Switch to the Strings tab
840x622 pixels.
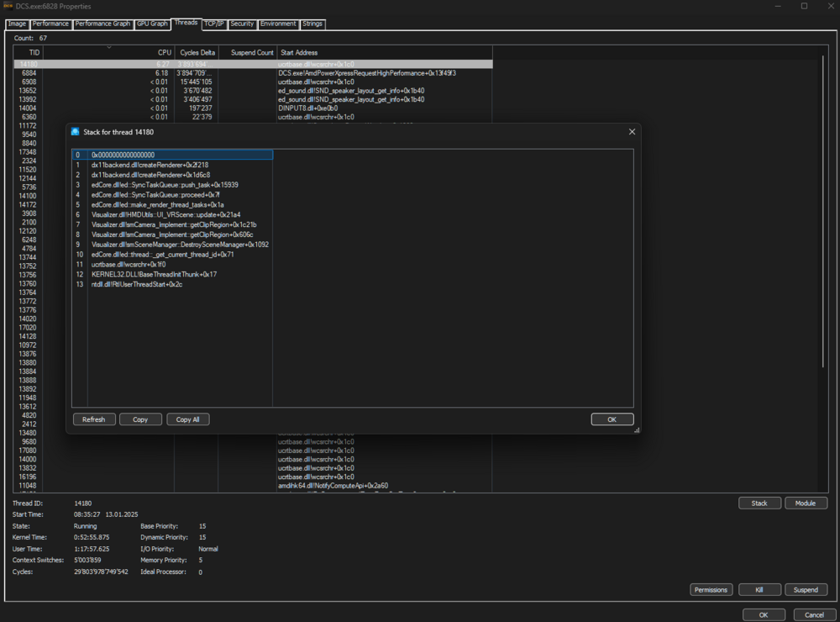click(312, 24)
